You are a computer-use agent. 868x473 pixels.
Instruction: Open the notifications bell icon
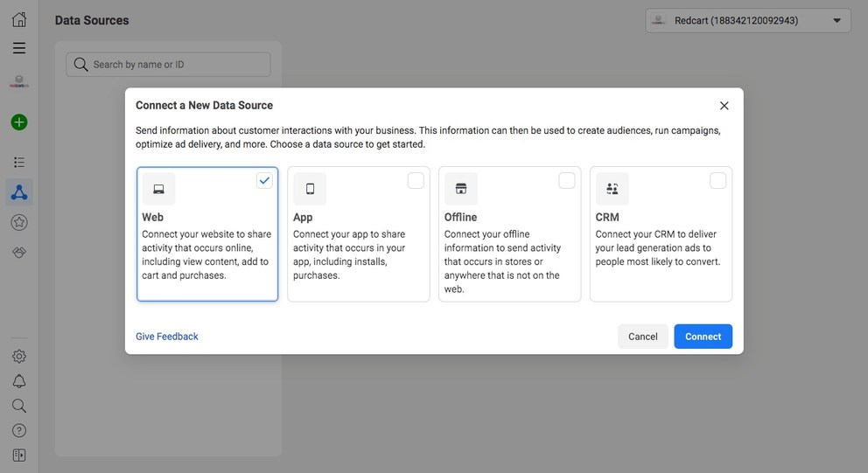(19, 381)
